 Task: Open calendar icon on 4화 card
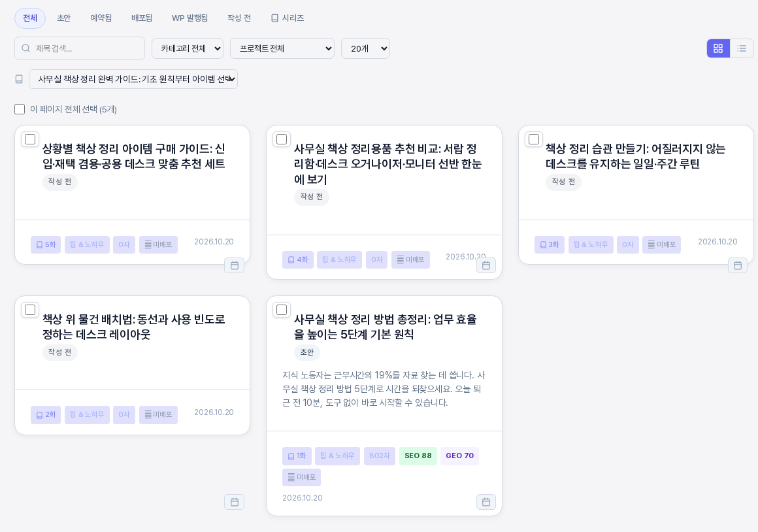click(x=486, y=265)
